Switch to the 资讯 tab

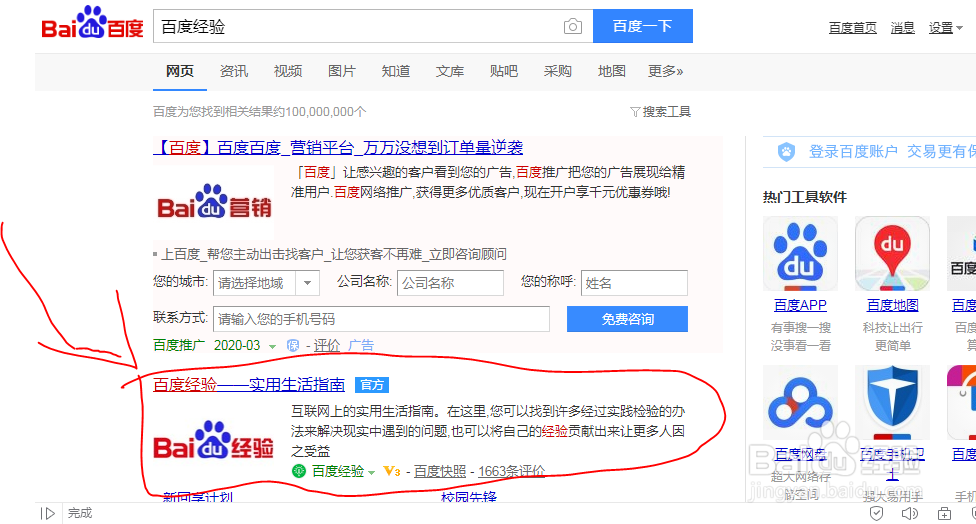pos(233,71)
